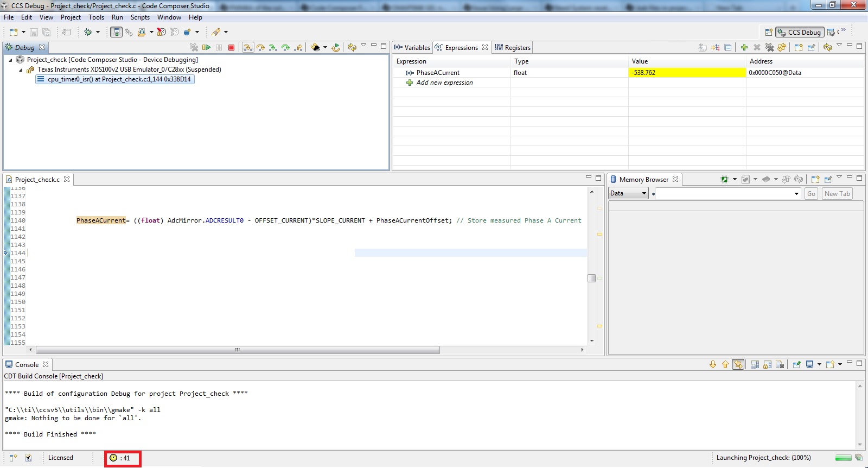Click the Step Return icon in Debug view
The width and height of the screenshot is (868, 468).
298,48
